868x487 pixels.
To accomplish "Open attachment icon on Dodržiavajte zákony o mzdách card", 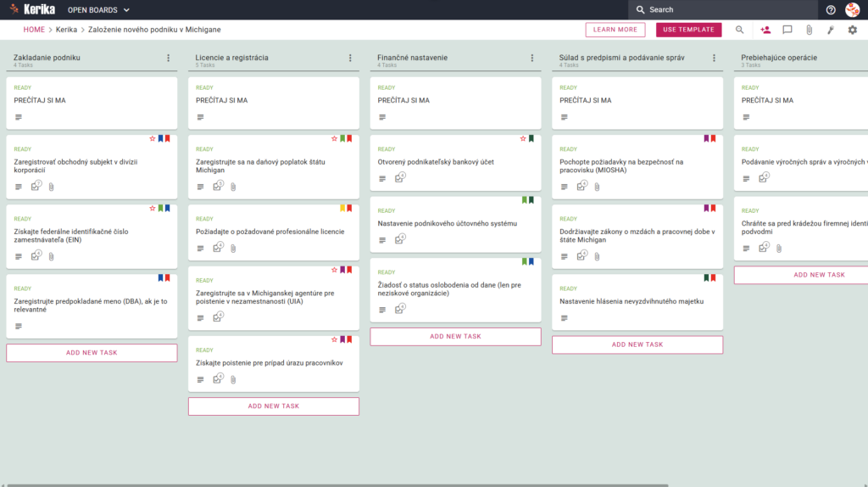I will (x=598, y=256).
